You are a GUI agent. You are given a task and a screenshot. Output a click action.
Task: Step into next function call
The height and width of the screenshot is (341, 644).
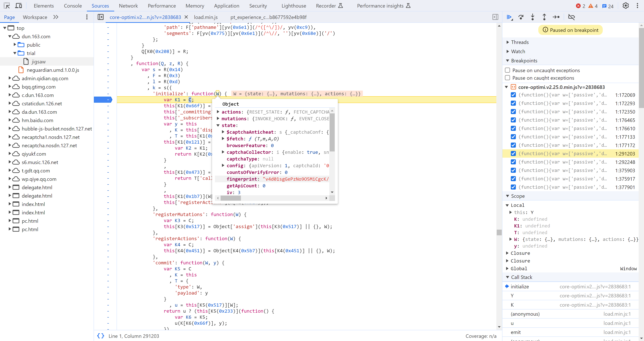click(532, 17)
